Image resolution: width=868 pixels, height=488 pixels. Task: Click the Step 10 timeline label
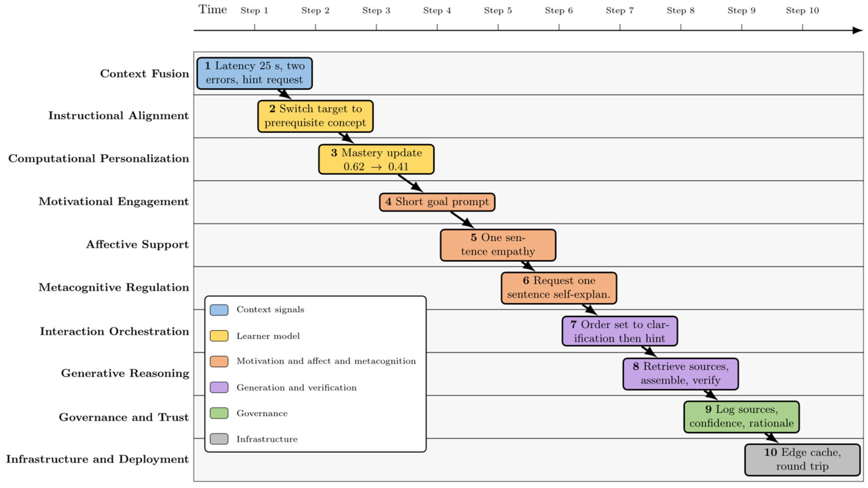(x=802, y=10)
